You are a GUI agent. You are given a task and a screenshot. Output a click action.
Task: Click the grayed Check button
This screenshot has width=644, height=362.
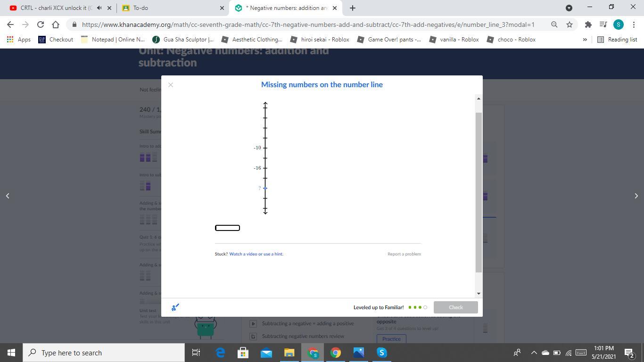pos(455,307)
